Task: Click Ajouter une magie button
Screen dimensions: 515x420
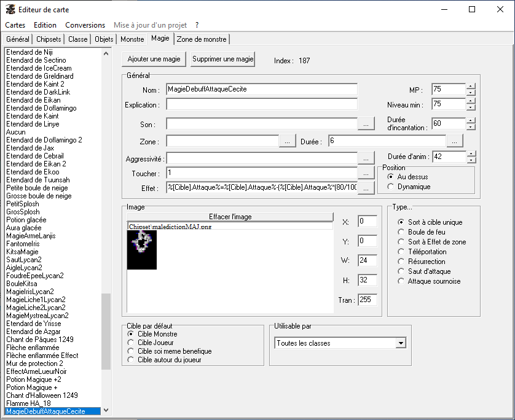Action: pos(154,60)
